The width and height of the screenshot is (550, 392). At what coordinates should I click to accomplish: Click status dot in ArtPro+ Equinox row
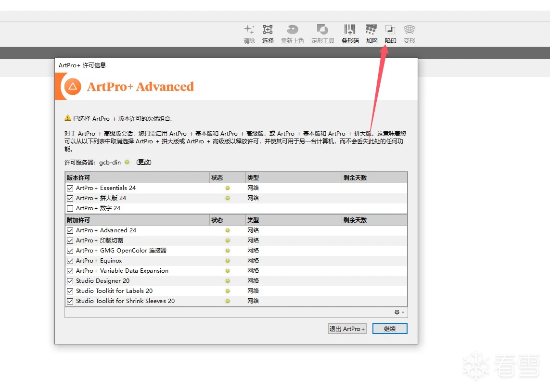pos(228,261)
